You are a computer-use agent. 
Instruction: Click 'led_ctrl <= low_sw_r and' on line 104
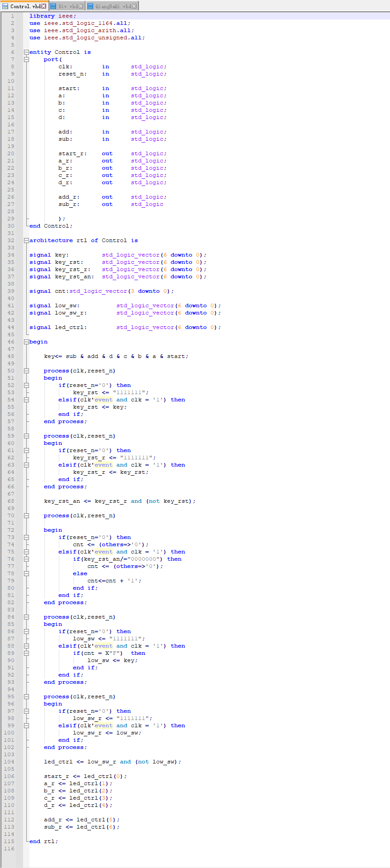point(87,762)
